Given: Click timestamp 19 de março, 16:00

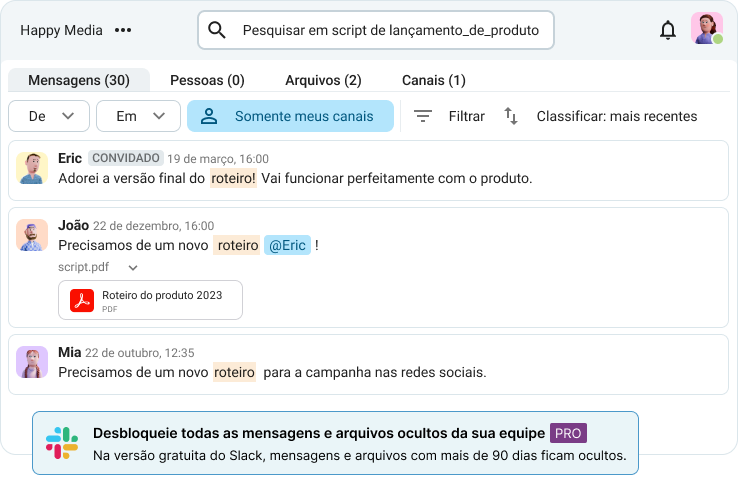Looking at the screenshot, I should pos(218,159).
